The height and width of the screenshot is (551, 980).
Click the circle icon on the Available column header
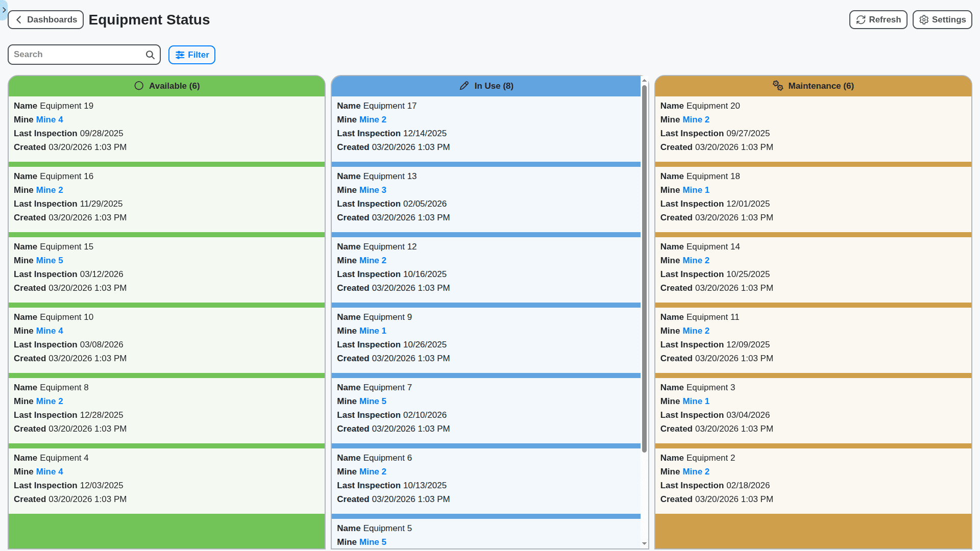(x=138, y=86)
